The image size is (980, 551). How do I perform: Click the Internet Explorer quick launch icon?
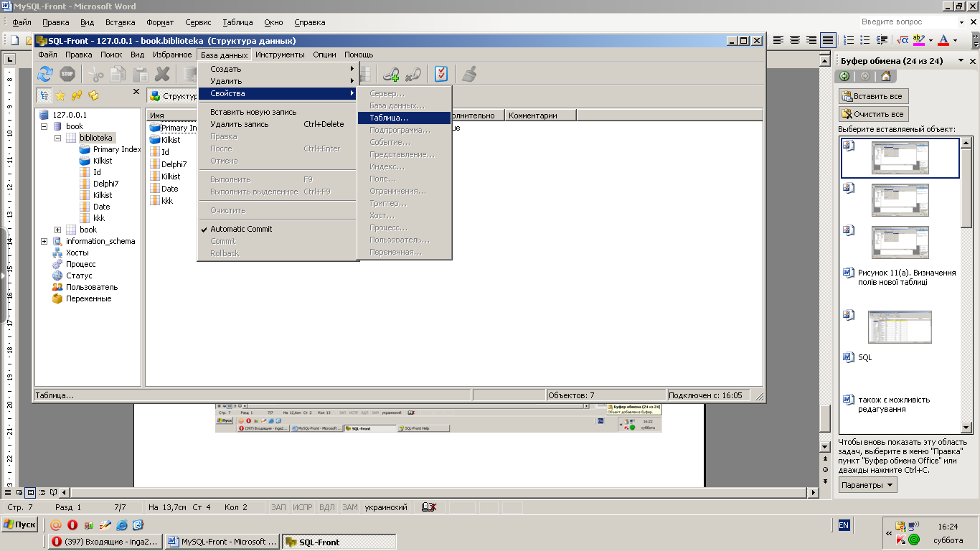pos(121,524)
